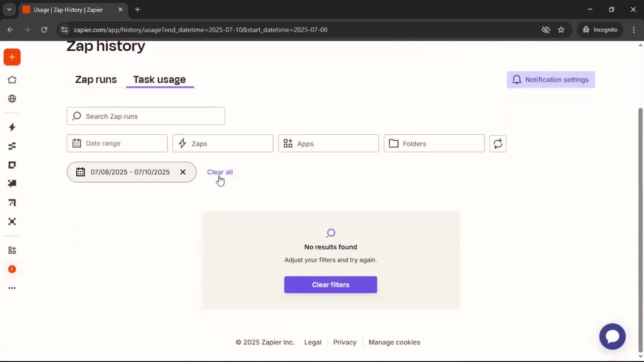Open the Zap history clock icon
Image resolution: width=644 pixels, height=362 pixels.
pyautogui.click(x=12, y=269)
